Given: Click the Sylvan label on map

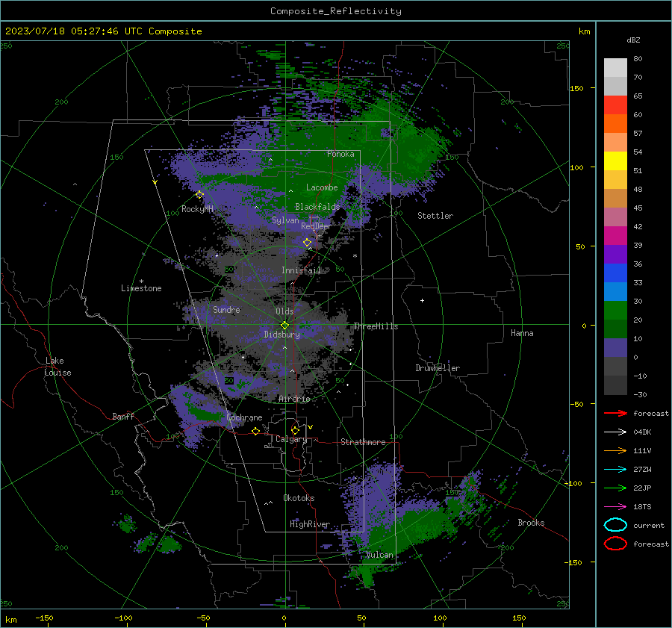Looking at the screenshot, I should (285, 220).
